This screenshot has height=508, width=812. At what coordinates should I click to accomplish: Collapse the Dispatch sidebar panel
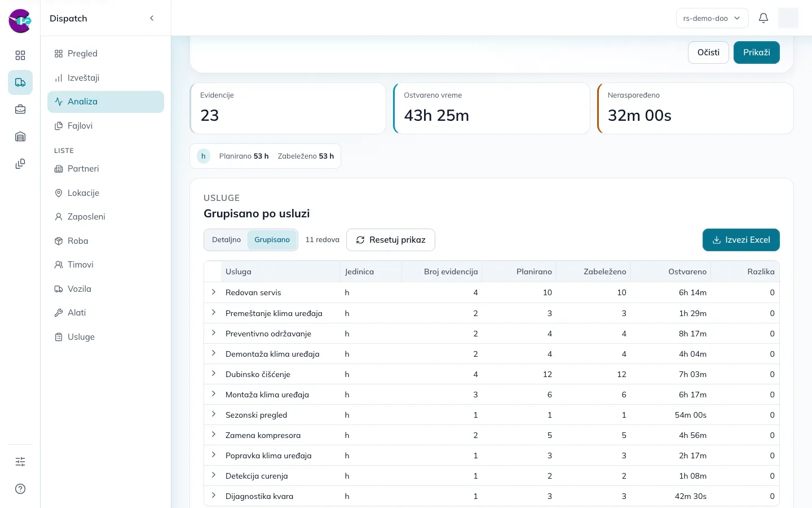pyautogui.click(x=152, y=18)
